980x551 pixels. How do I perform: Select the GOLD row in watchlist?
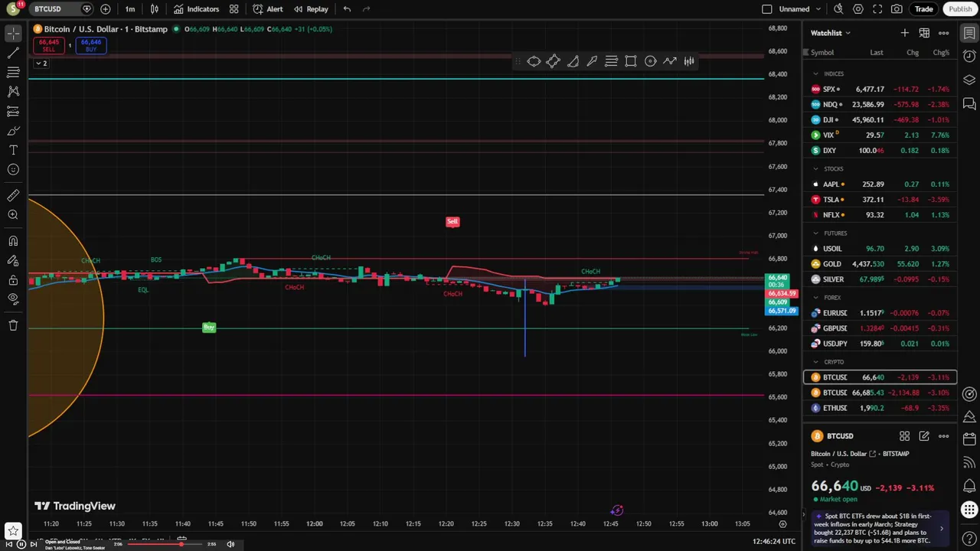point(880,264)
